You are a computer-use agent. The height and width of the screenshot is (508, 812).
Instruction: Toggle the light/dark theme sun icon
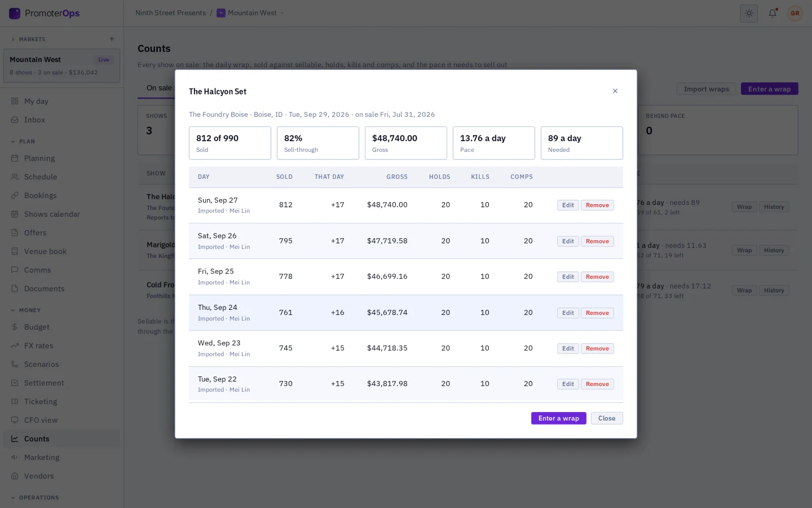click(x=749, y=13)
